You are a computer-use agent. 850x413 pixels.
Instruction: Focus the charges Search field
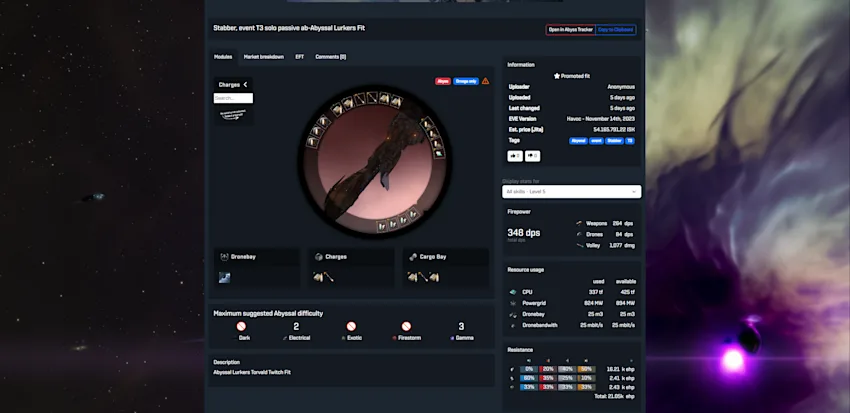(x=233, y=98)
